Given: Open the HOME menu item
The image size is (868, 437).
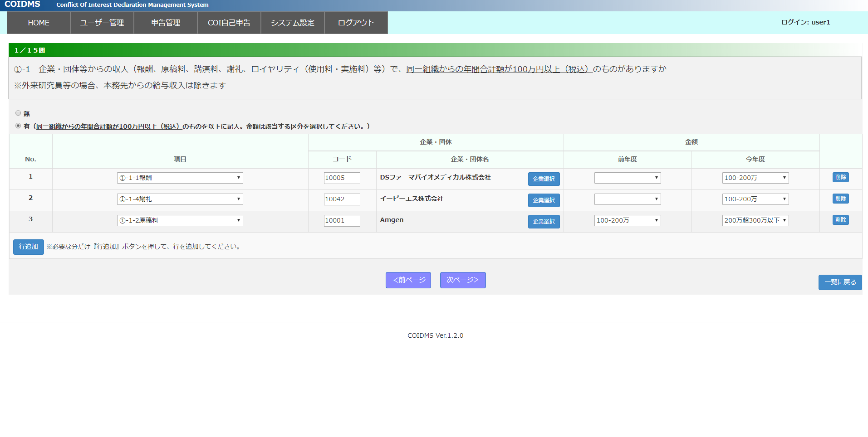Looking at the screenshot, I should [39, 23].
